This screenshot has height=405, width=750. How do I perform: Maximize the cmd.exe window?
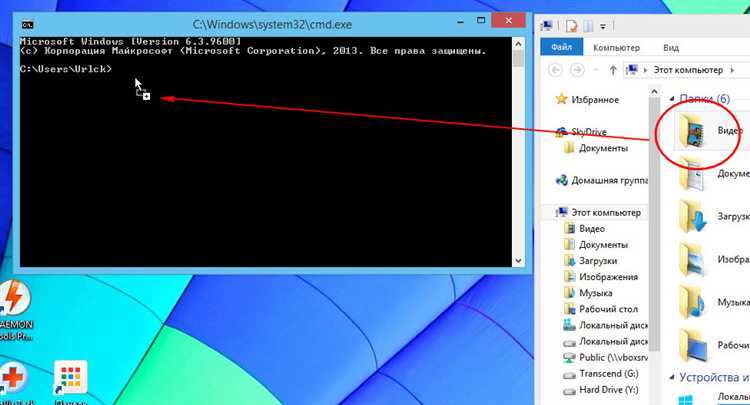pos(481,21)
